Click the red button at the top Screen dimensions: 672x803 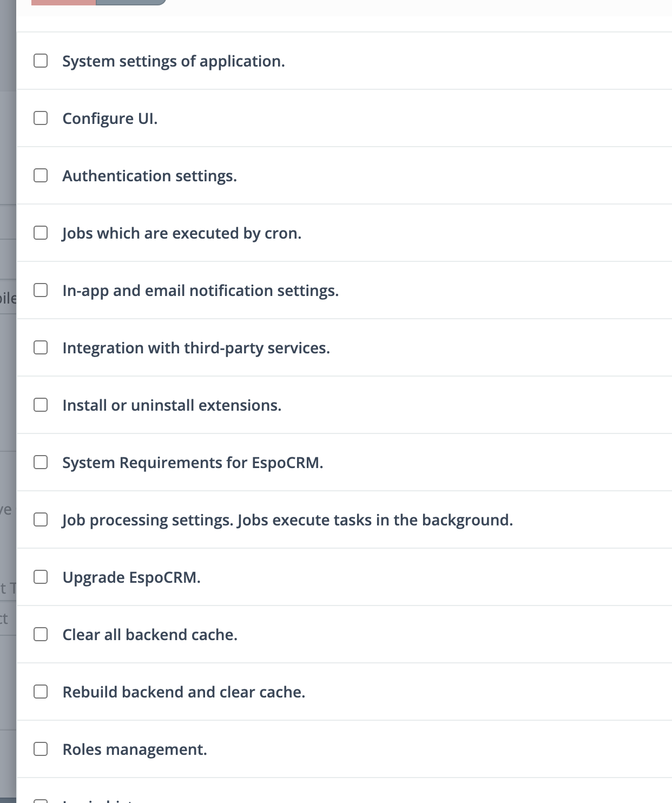(63, 2)
